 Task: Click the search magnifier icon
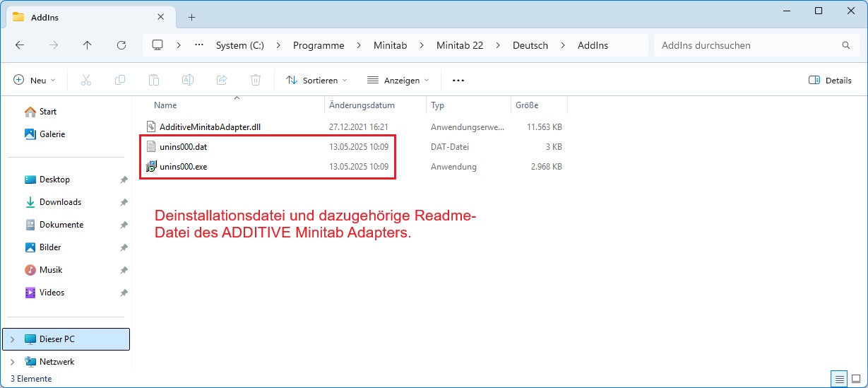tap(846, 45)
